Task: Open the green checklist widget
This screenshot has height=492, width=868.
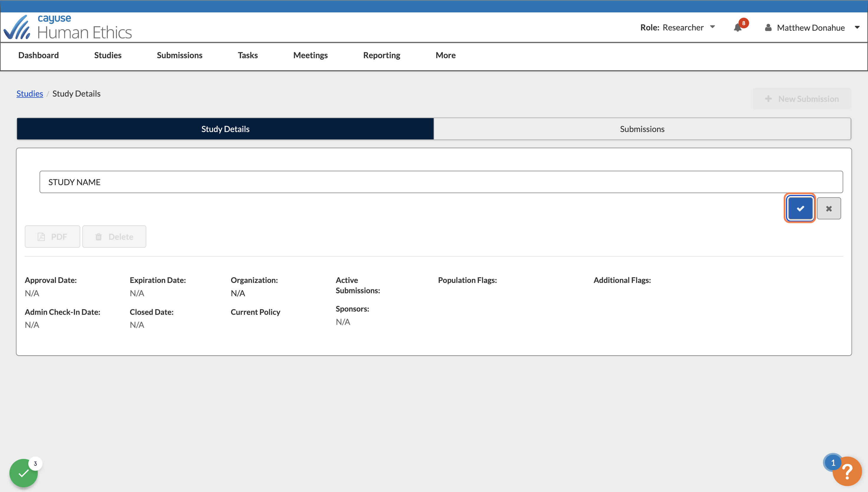Action: (24, 473)
